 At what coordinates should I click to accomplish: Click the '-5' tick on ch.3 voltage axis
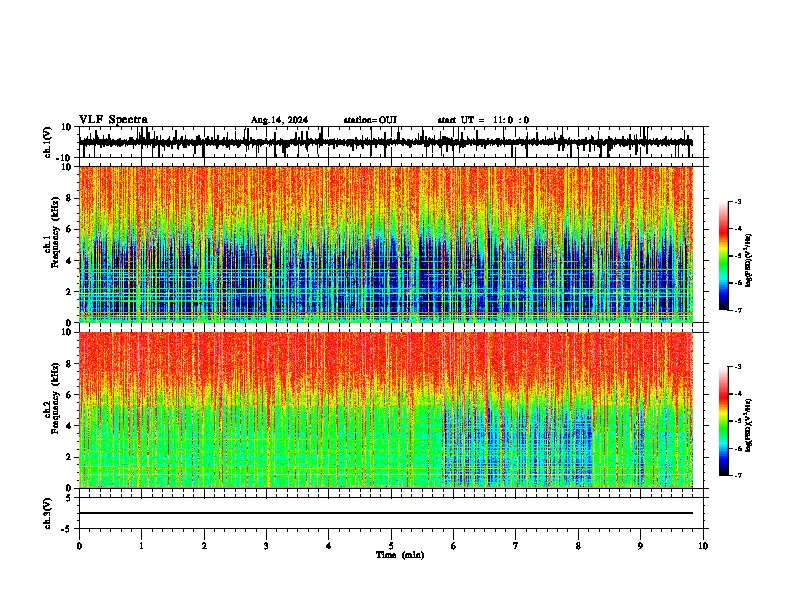(67, 529)
